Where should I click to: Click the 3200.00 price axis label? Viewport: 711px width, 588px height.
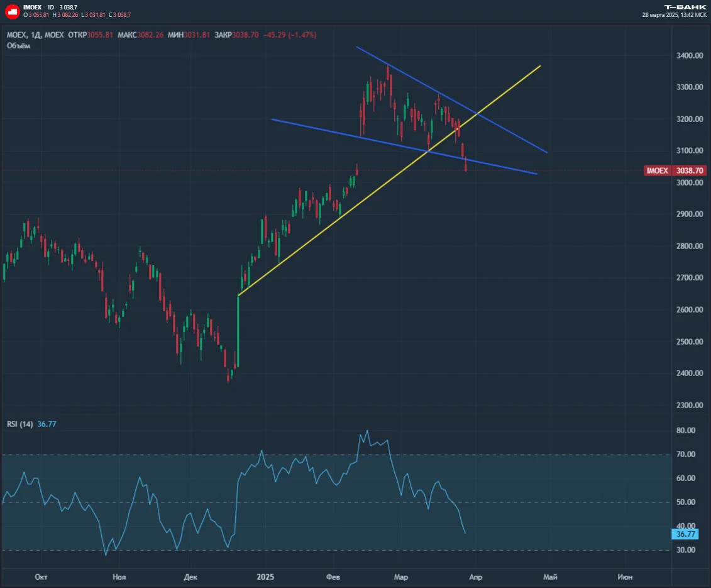690,119
